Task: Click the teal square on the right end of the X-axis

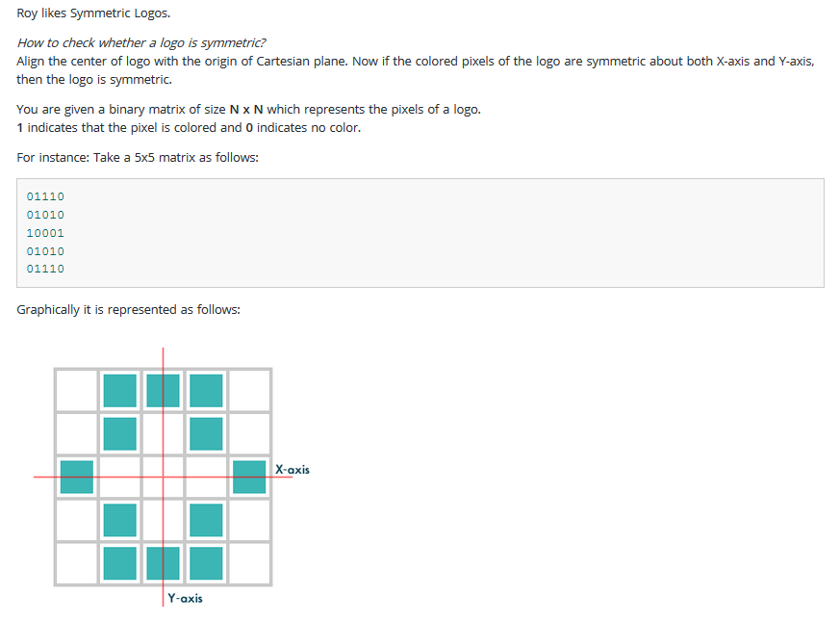Action: (249, 477)
